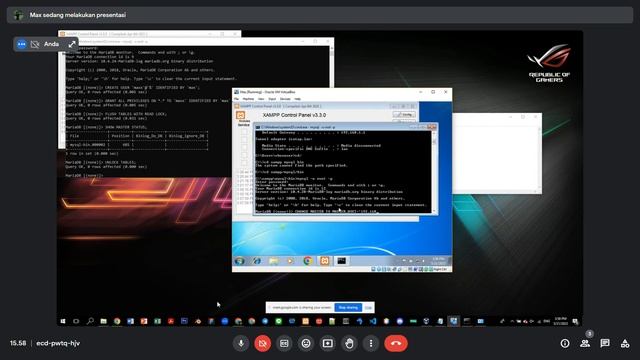The image size is (640, 360).
Task: Open folder explorer in VM taskbar
Action: pyautogui.click(x=273, y=261)
